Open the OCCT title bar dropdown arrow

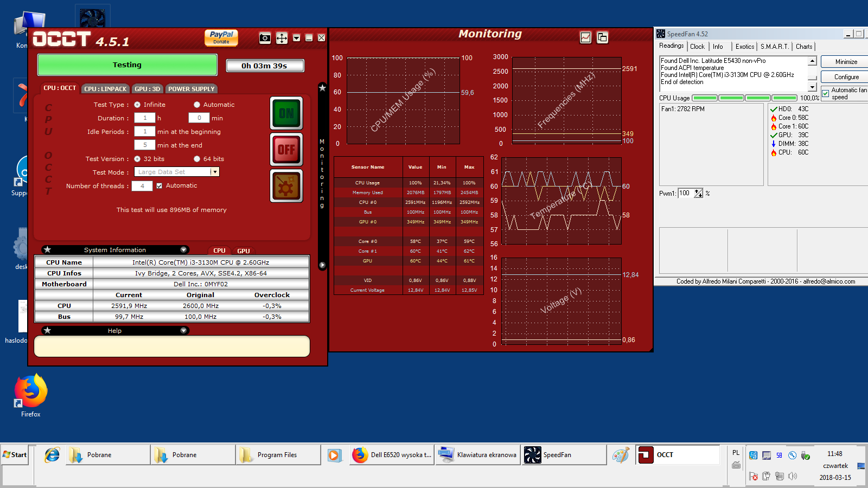coord(296,38)
